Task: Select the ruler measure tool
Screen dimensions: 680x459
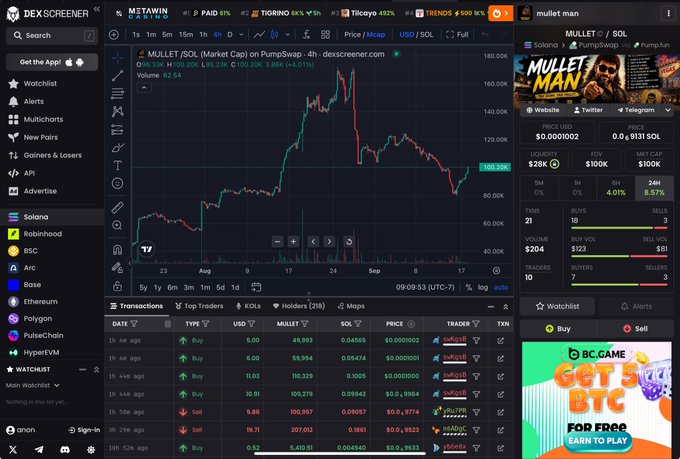Action: (x=118, y=207)
